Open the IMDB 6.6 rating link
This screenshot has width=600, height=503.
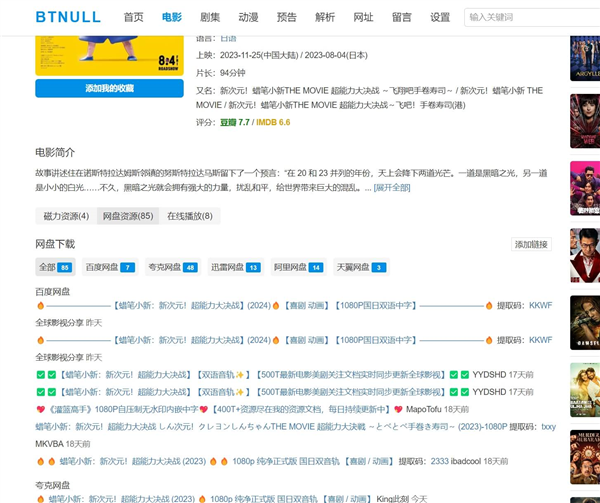pos(274,122)
